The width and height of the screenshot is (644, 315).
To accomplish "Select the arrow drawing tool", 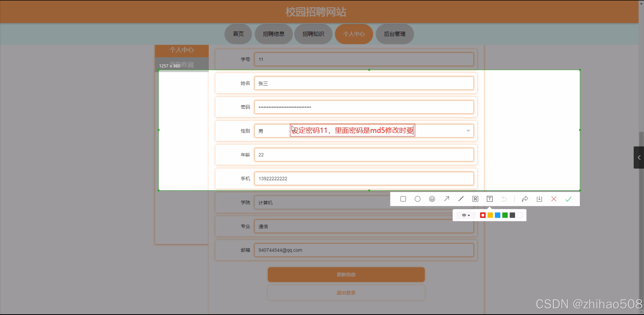I will click(x=446, y=199).
